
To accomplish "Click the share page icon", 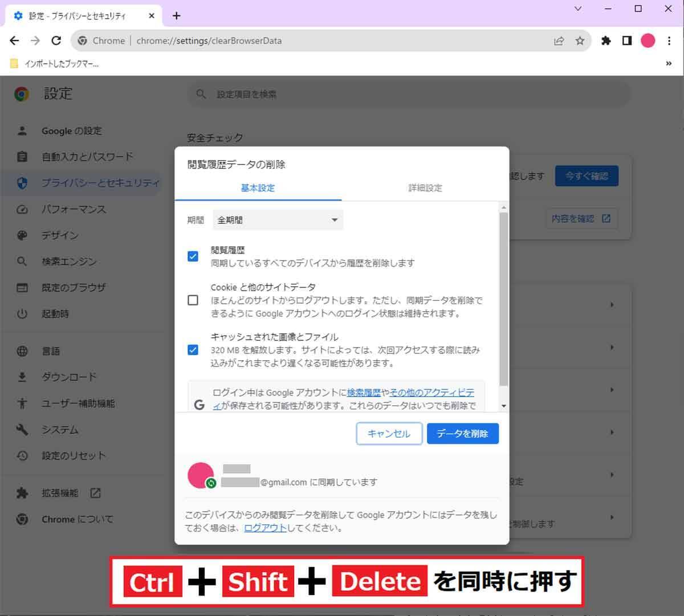I will [x=559, y=40].
